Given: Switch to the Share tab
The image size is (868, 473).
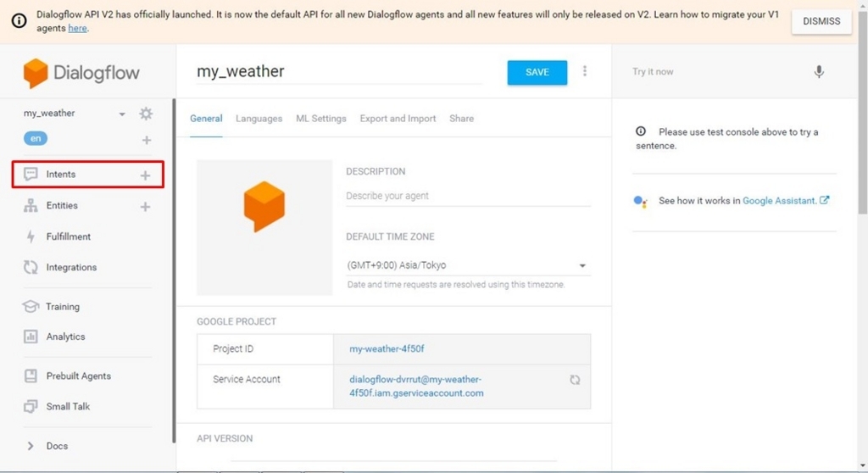Looking at the screenshot, I should pyautogui.click(x=462, y=119).
